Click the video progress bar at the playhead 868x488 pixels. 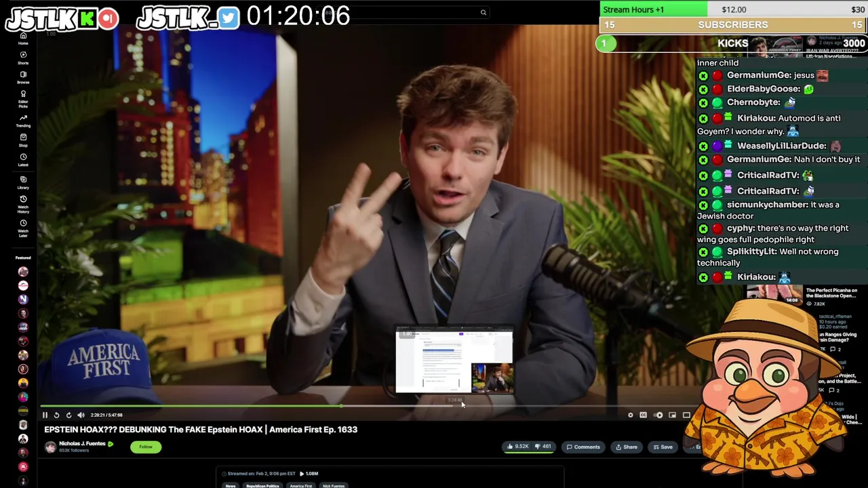coord(341,406)
